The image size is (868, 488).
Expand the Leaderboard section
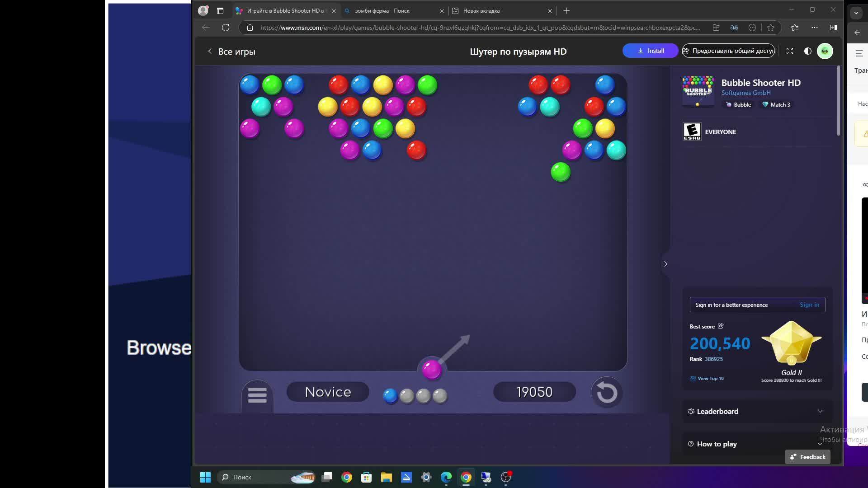(x=757, y=411)
